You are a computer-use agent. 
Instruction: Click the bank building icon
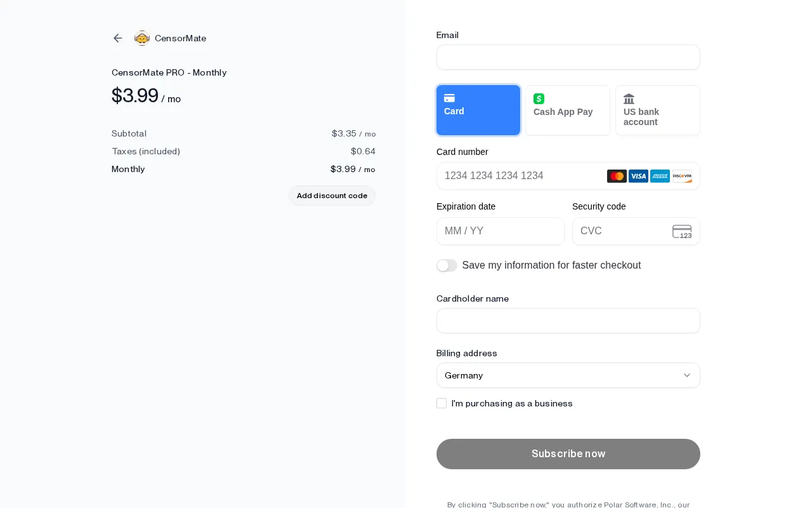coord(629,98)
